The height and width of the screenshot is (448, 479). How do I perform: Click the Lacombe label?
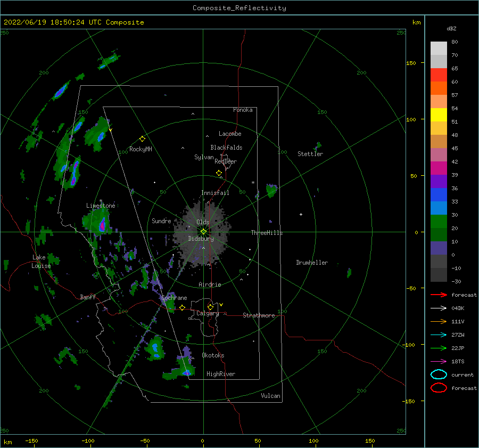click(230, 134)
